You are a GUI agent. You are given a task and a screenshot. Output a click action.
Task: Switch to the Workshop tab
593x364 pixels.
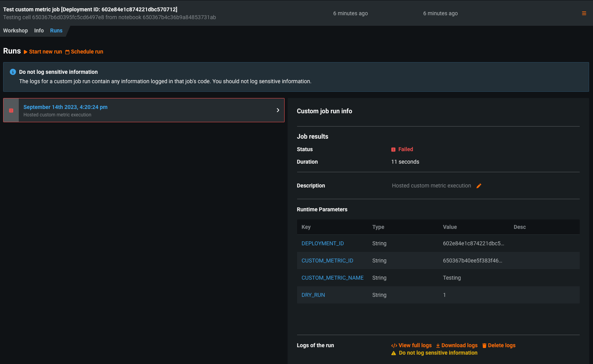(x=16, y=30)
